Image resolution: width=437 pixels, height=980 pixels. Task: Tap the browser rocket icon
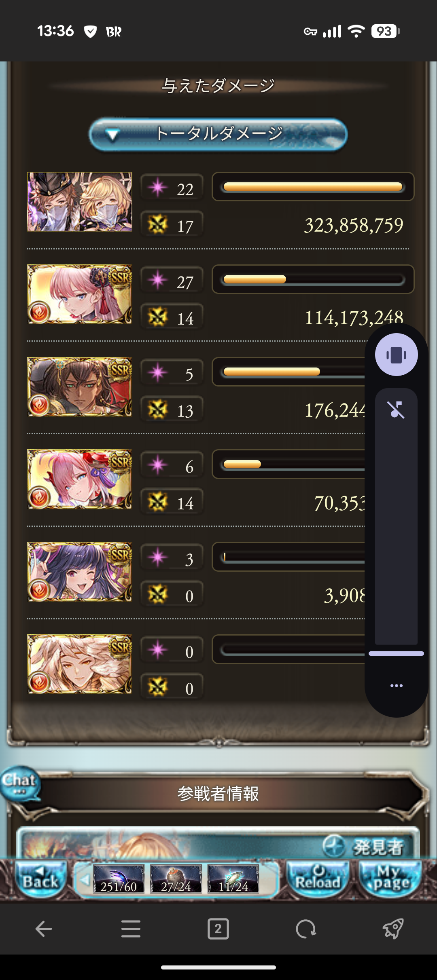[393, 929]
